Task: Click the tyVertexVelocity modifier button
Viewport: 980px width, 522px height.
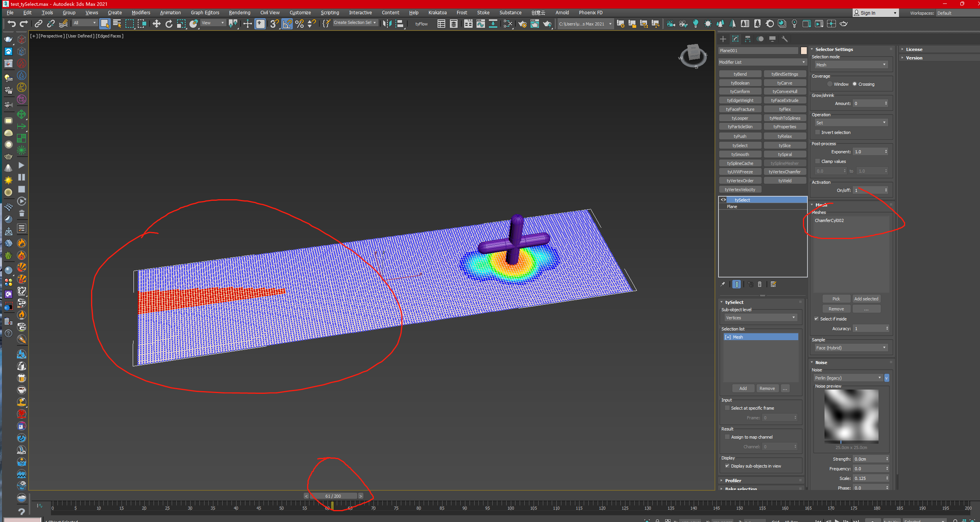Action: click(740, 190)
